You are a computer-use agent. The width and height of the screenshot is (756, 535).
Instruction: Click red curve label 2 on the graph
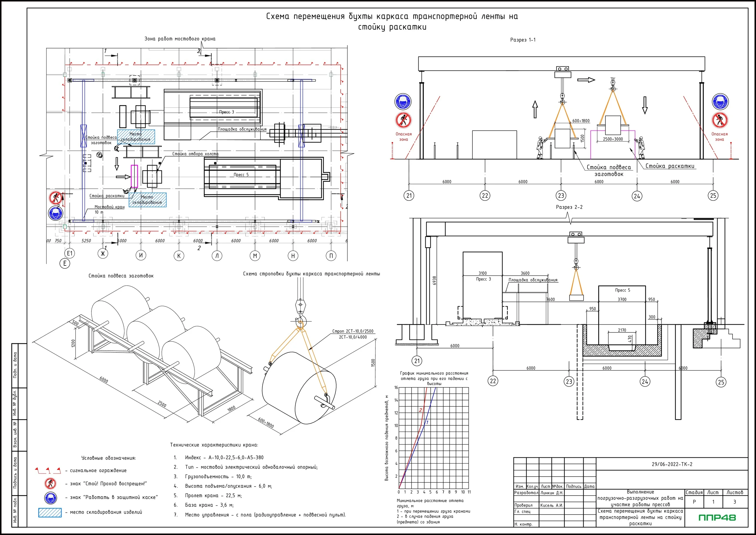420,410
